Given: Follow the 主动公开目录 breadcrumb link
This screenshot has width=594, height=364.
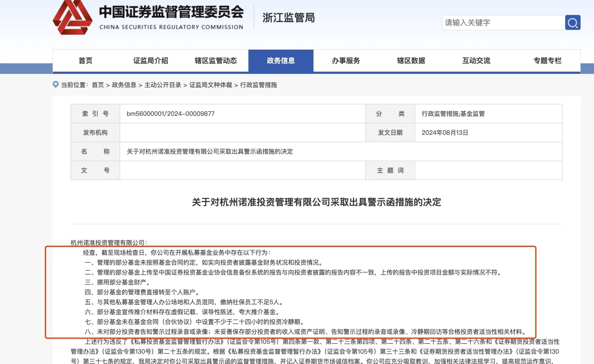Looking at the screenshot, I should [163, 85].
